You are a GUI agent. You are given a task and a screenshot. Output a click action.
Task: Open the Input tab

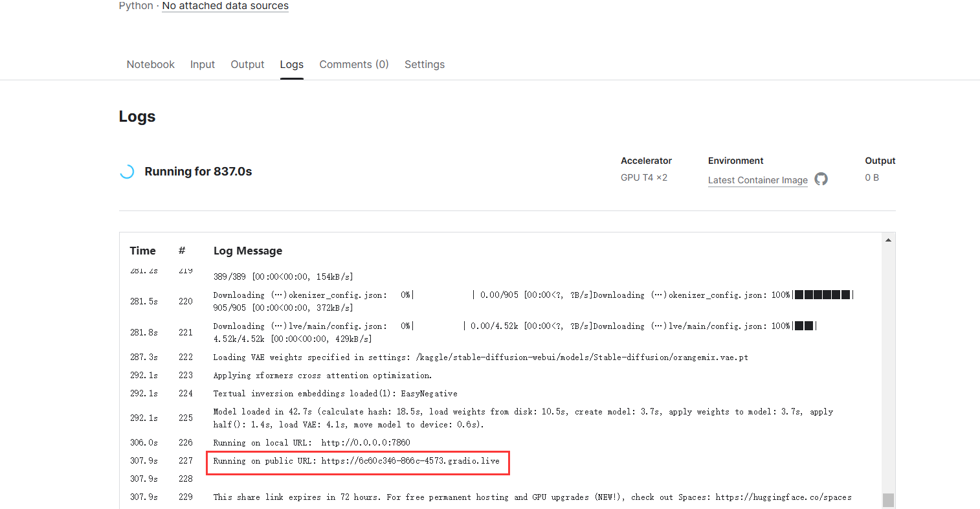(x=203, y=64)
